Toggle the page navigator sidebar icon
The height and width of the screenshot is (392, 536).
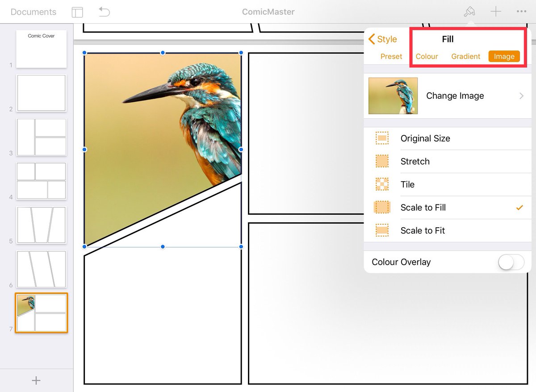click(x=77, y=12)
